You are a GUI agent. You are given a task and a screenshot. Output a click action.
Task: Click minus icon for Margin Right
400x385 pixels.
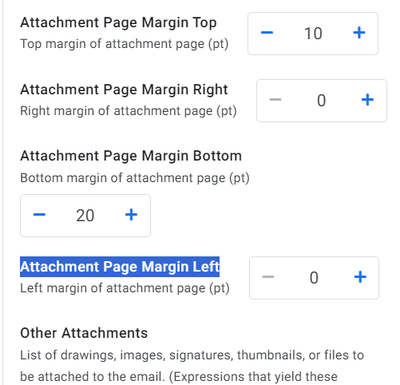(x=275, y=100)
